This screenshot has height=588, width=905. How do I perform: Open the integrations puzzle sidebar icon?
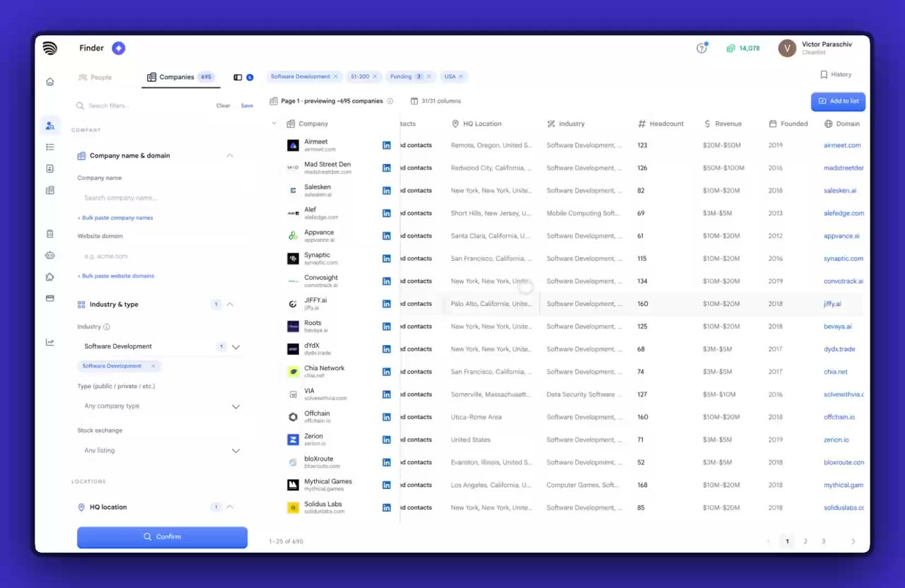click(x=49, y=277)
